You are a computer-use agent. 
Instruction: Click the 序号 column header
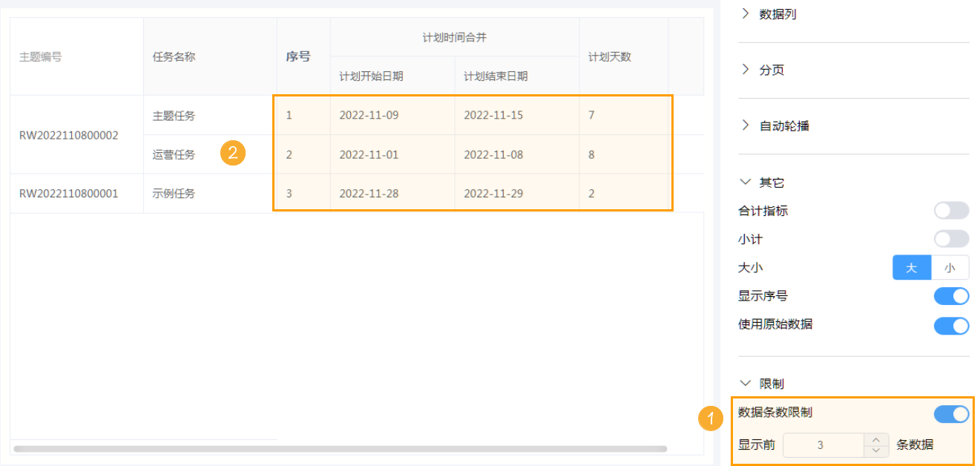point(300,55)
